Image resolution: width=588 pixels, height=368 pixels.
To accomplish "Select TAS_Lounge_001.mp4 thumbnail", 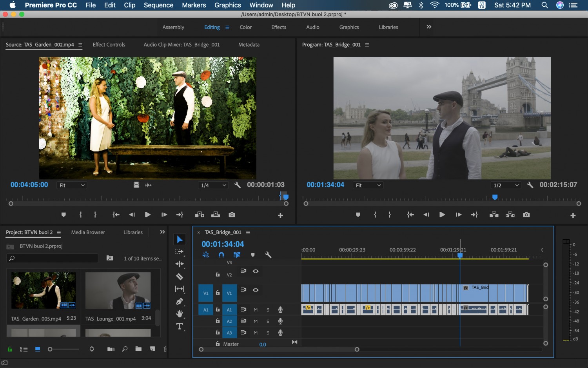I will tap(118, 291).
